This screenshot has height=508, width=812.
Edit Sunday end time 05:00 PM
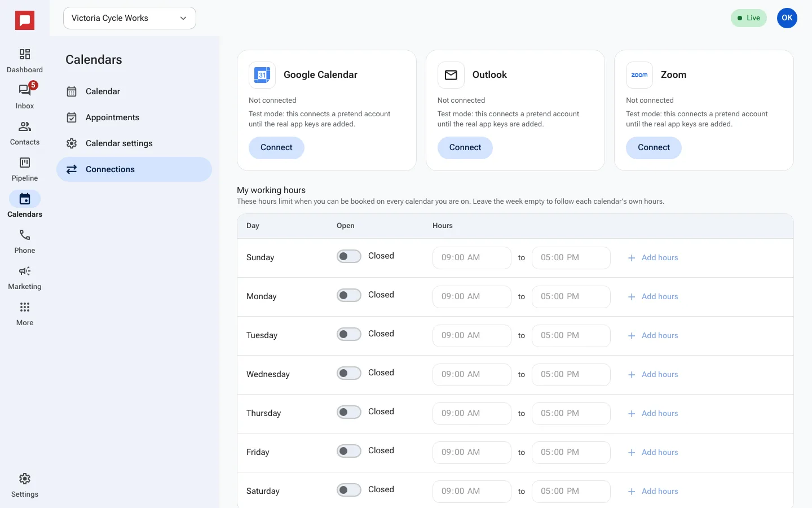[571, 258]
